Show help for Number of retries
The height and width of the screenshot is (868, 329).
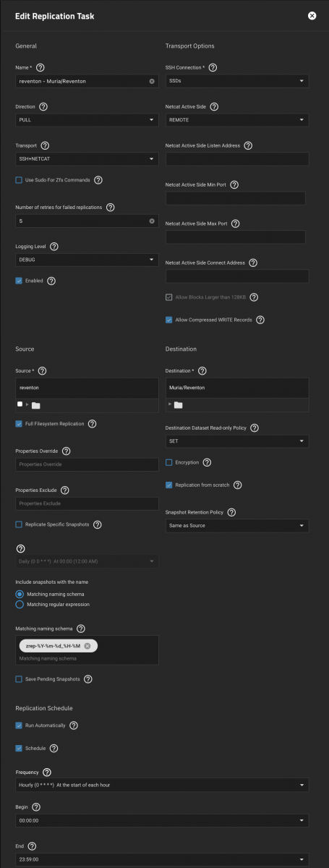pos(110,207)
